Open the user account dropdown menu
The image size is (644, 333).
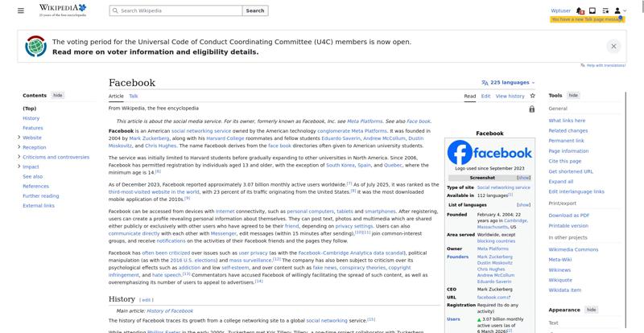tap(620, 10)
